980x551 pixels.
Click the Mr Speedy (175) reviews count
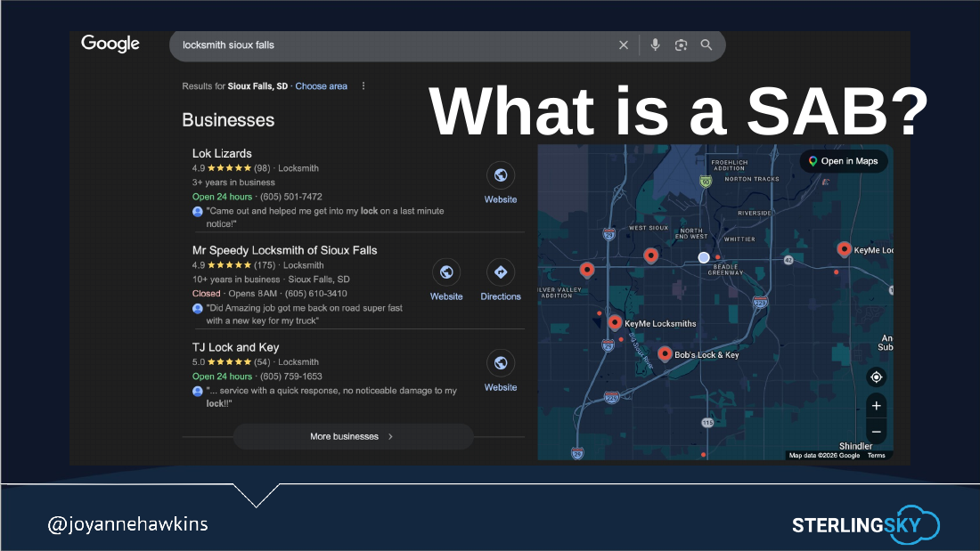[265, 265]
